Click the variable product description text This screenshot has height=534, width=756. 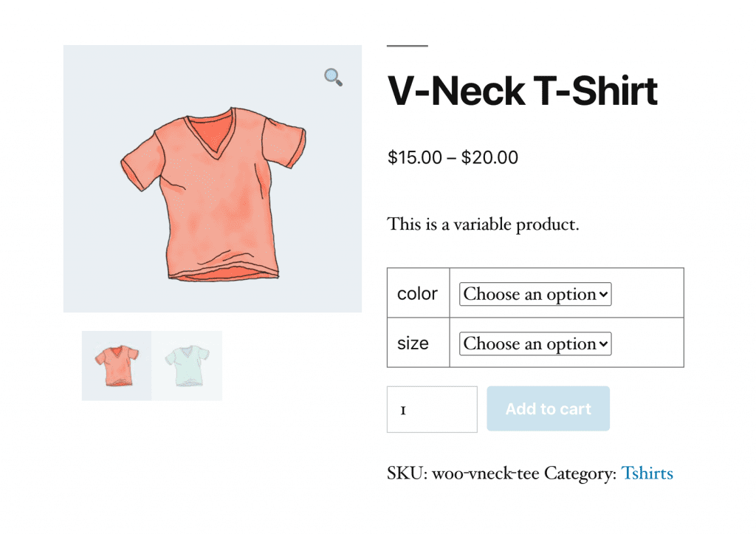pyautogui.click(x=483, y=224)
